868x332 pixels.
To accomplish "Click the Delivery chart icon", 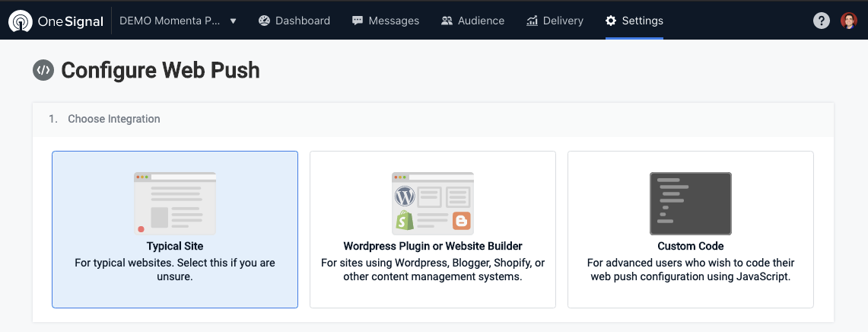I will [x=532, y=21].
